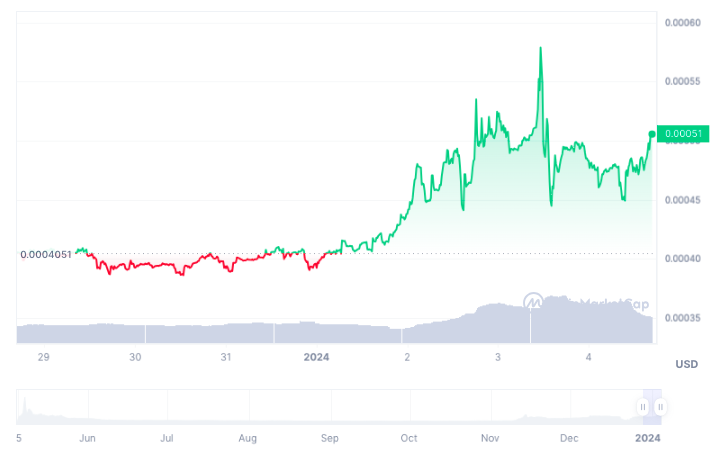Click the volume bars area near date 3

coord(497,320)
